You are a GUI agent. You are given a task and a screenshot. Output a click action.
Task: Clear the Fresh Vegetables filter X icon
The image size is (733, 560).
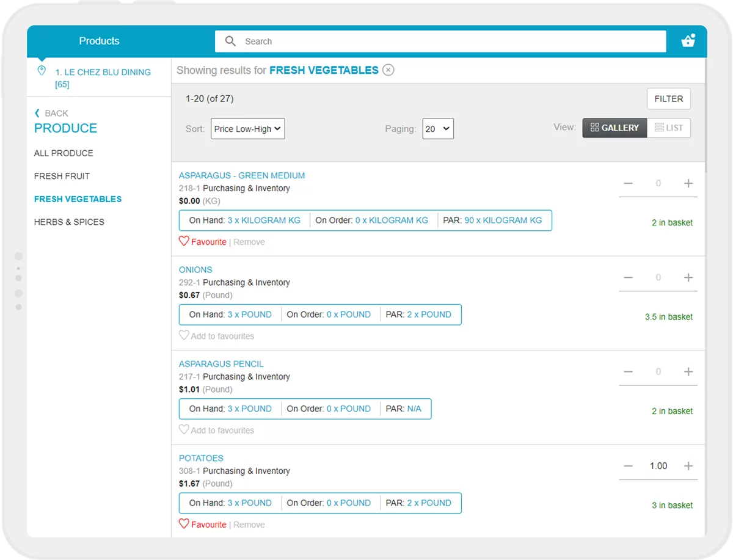(388, 70)
